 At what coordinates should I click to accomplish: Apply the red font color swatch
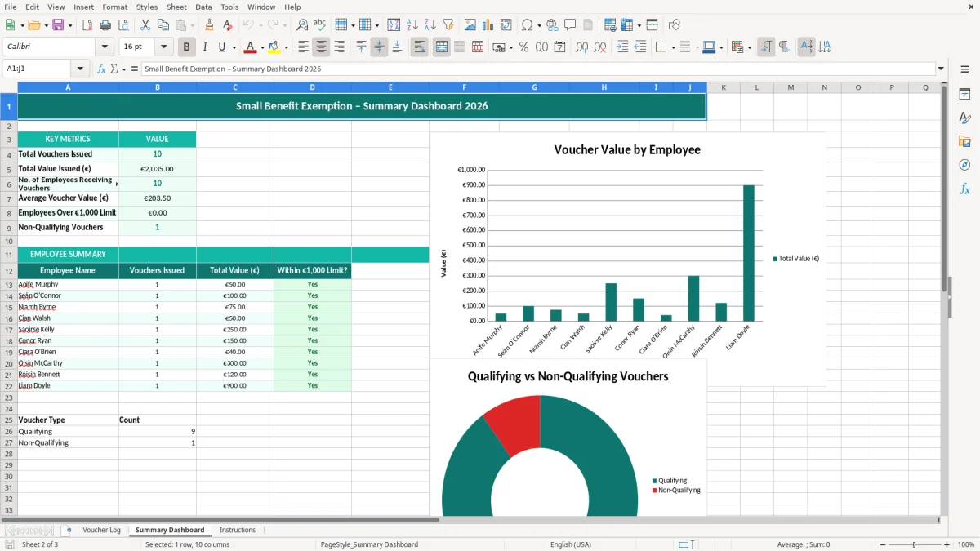coord(251,47)
